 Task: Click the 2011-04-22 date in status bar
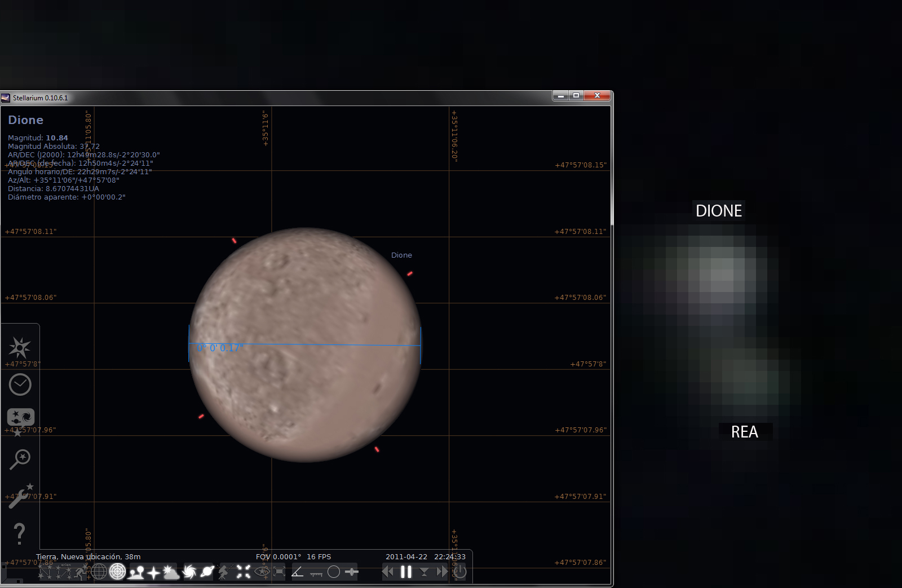click(x=406, y=556)
